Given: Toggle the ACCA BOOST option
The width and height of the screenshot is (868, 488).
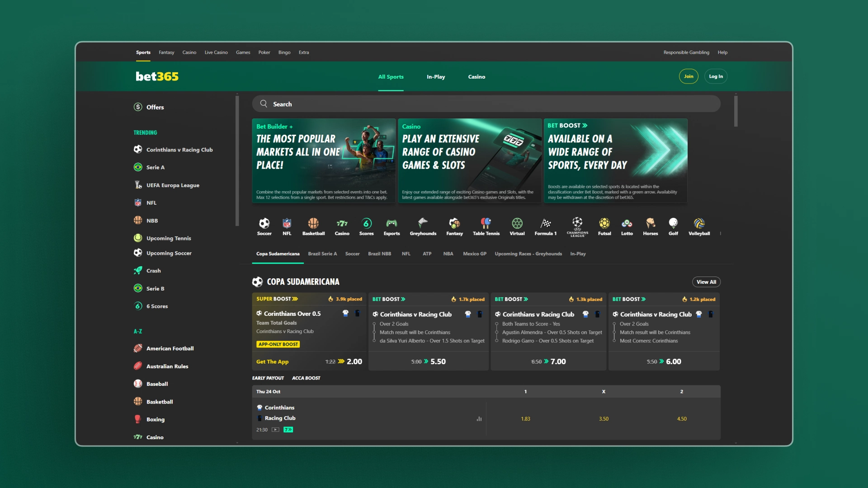Looking at the screenshot, I should click(306, 377).
